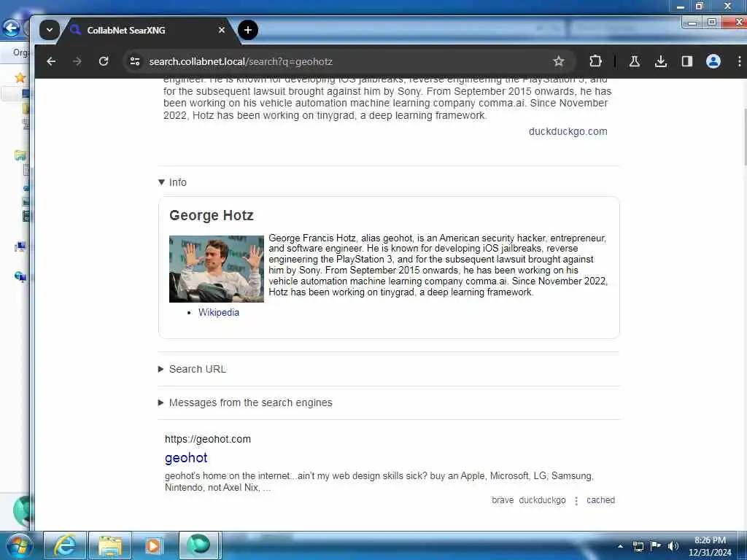Collapse the Info section
747x560 pixels.
[172, 182]
